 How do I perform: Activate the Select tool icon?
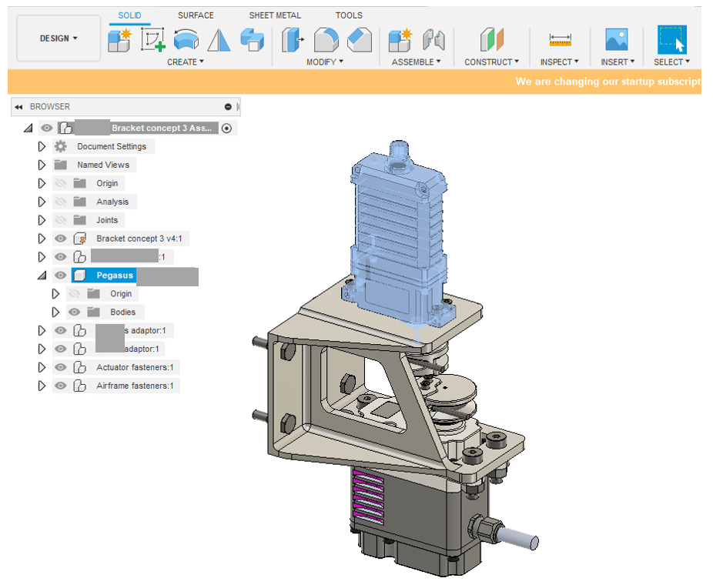pyautogui.click(x=671, y=40)
